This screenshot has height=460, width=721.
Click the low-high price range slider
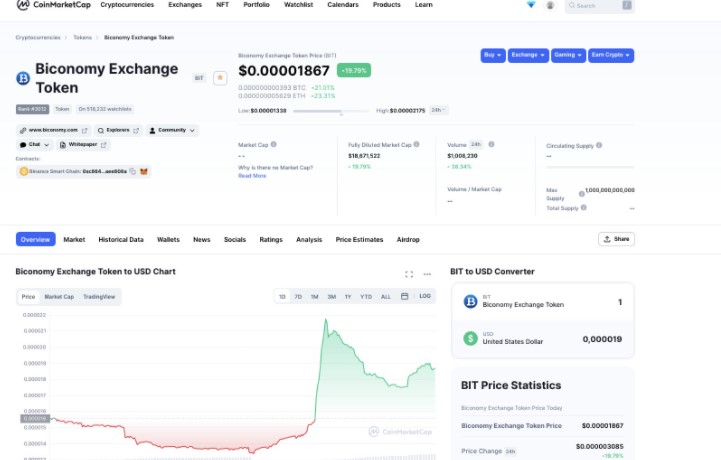(x=331, y=111)
